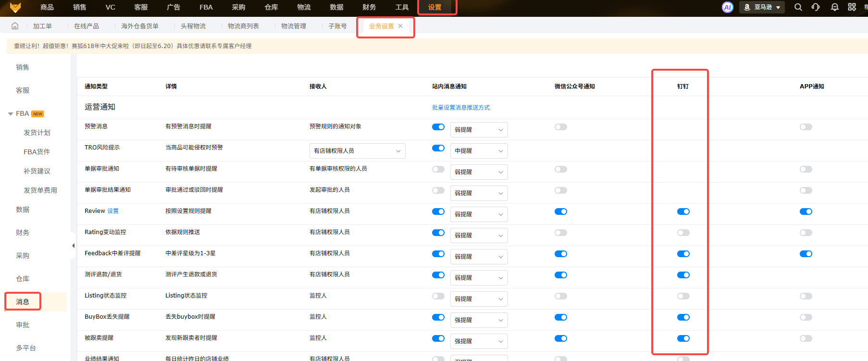Enable 钉钉 toggle for Rating变动监控
The height and width of the screenshot is (361, 868).
pos(683,233)
